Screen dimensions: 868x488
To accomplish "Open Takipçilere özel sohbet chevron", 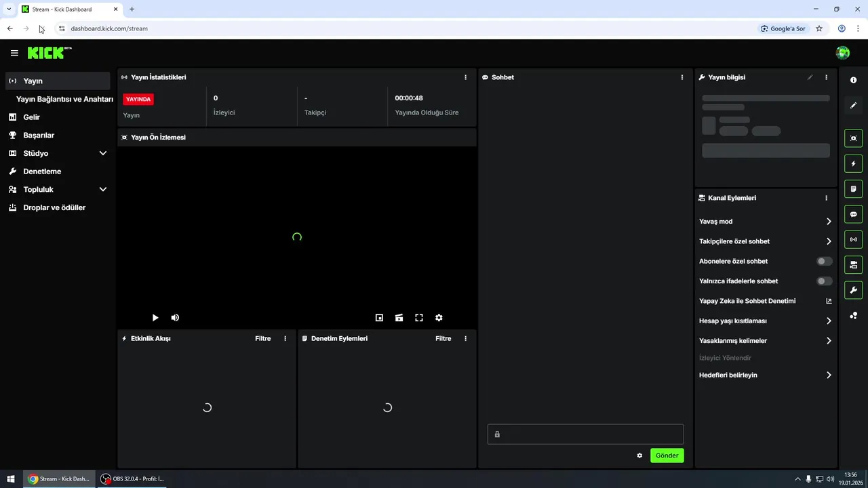I will click(x=829, y=241).
